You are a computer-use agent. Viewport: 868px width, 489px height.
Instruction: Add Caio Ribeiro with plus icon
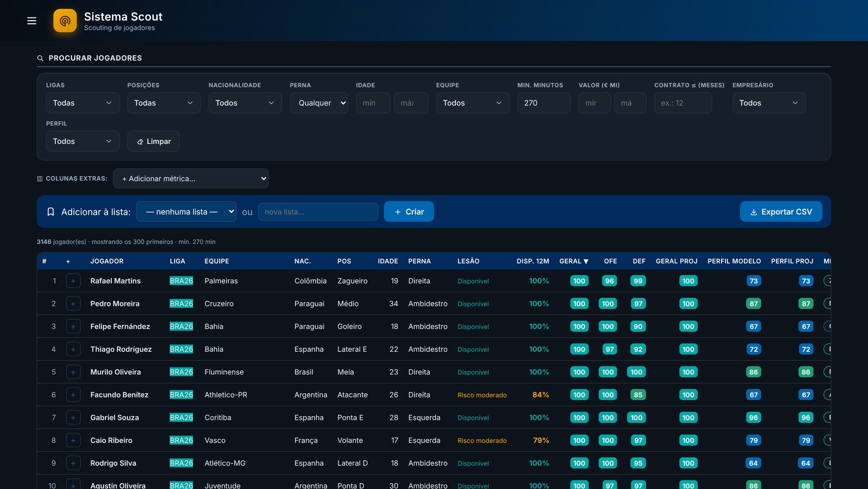tap(73, 440)
